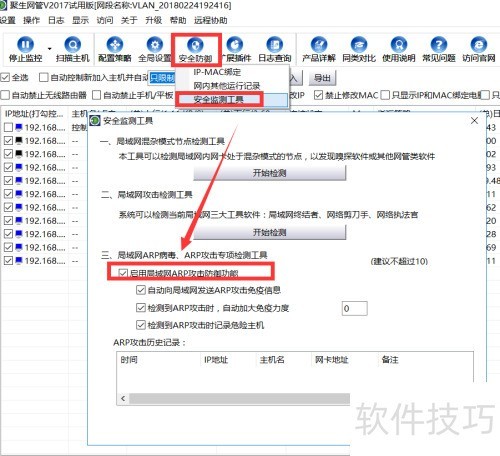Open 产品详解 from the toolbar
This screenshot has width=500, height=456.
pyautogui.click(x=319, y=49)
